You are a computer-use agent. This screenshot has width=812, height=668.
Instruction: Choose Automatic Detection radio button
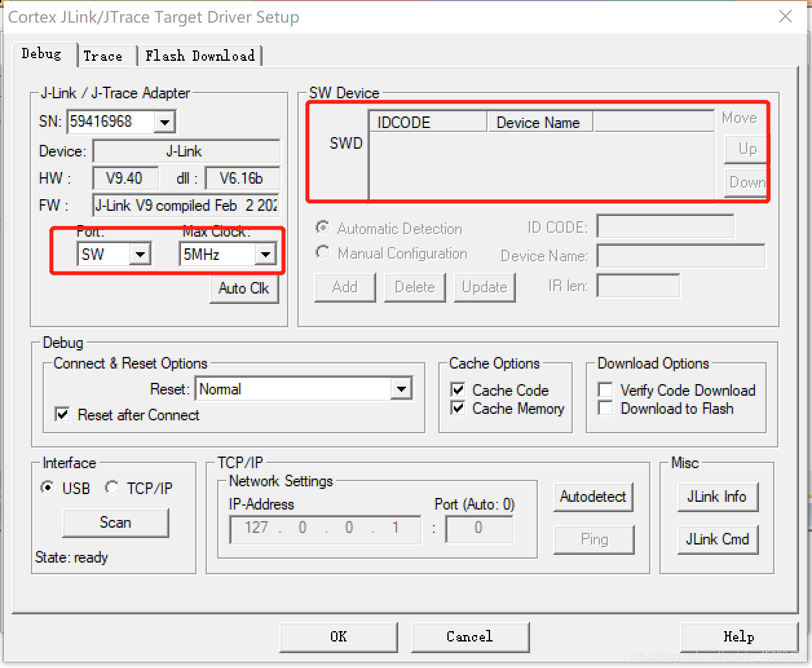322,228
